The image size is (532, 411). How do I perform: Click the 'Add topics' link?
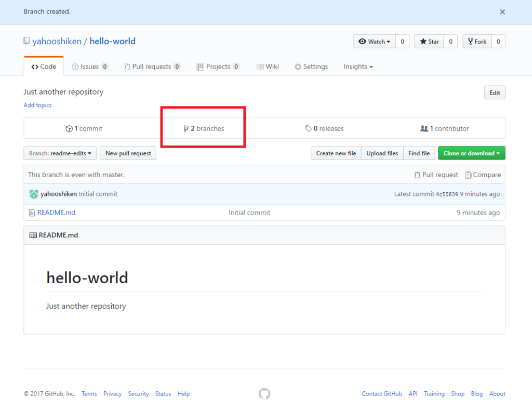click(37, 105)
